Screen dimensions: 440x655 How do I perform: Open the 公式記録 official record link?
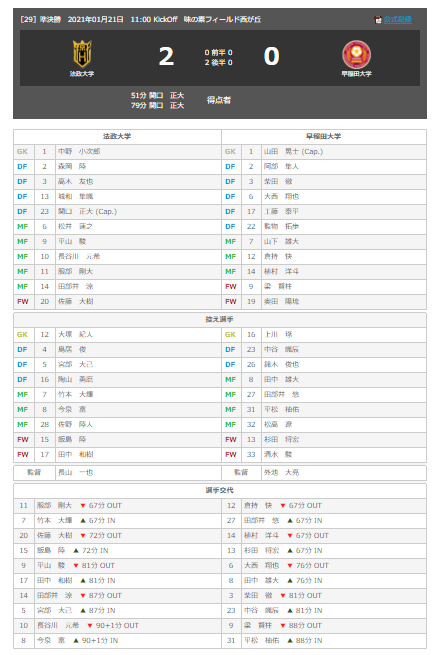click(398, 19)
